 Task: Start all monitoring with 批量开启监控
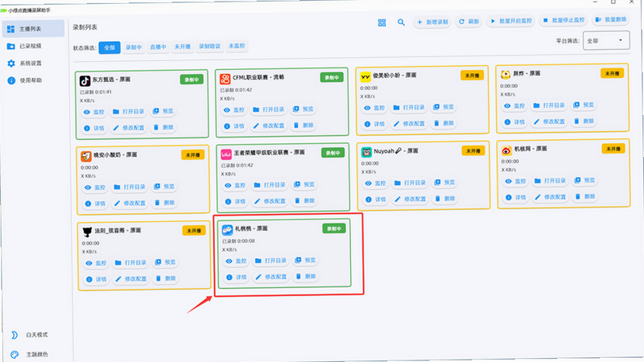tap(511, 21)
